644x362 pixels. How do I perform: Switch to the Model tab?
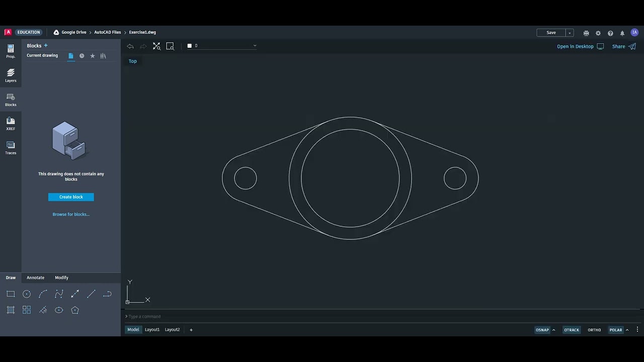(x=133, y=330)
